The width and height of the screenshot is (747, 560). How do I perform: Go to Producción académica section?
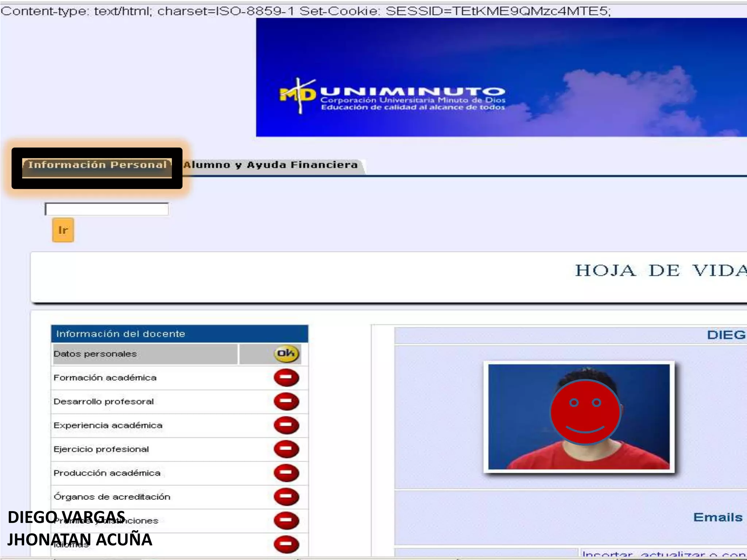tap(107, 473)
